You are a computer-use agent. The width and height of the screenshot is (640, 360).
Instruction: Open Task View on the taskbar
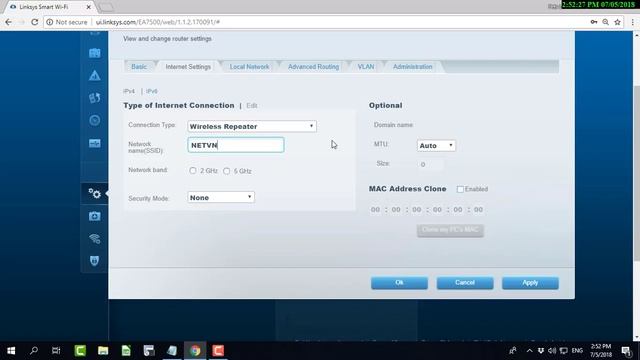[56, 351]
